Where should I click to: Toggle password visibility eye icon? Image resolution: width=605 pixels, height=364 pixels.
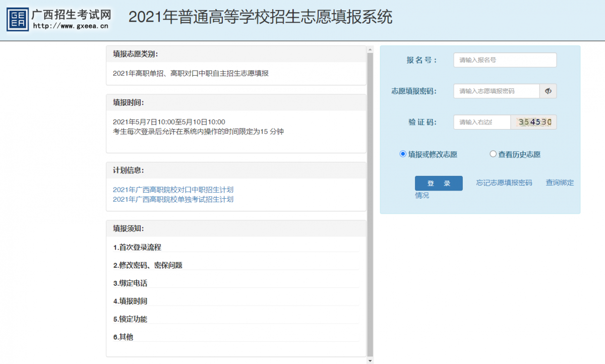pos(548,91)
